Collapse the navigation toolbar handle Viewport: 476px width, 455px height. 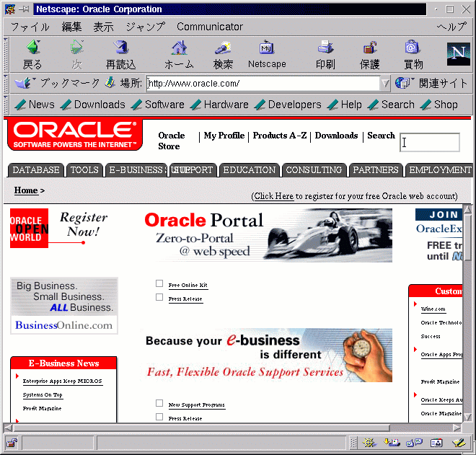coord(6,55)
